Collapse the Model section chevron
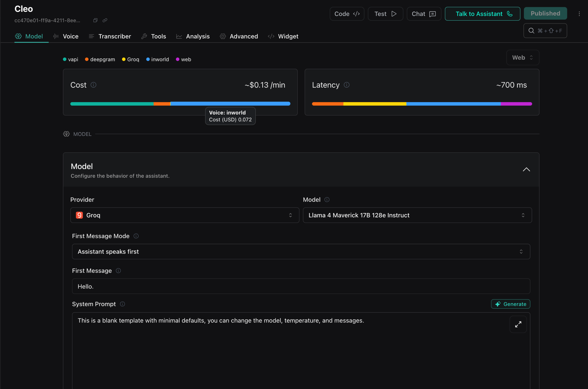Image resolution: width=588 pixels, height=389 pixels. click(x=526, y=169)
